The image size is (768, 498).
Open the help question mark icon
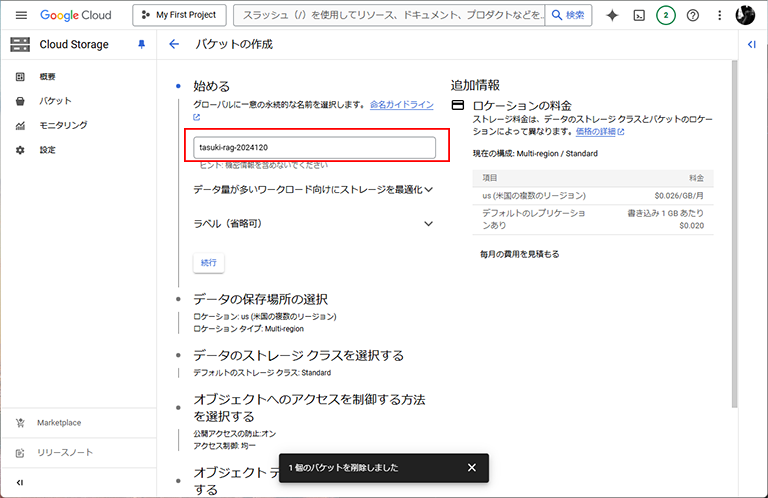[x=692, y=15]
